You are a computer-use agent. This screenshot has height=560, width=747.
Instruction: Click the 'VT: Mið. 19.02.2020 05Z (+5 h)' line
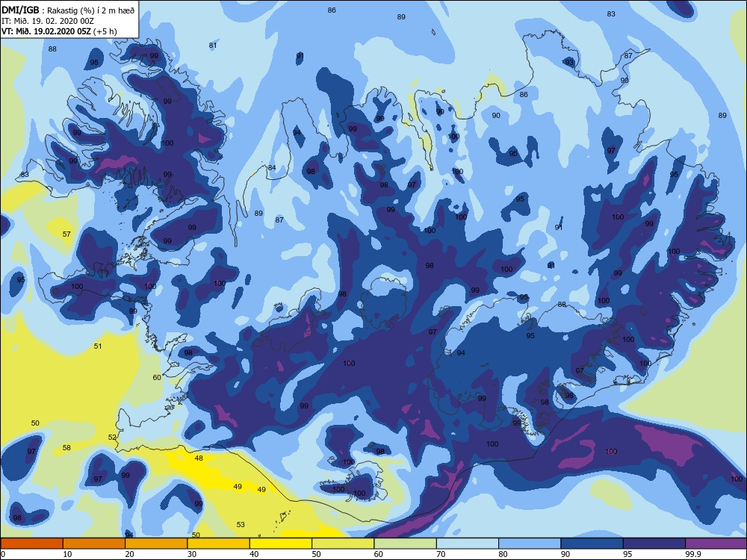click(x=60, y=31)
